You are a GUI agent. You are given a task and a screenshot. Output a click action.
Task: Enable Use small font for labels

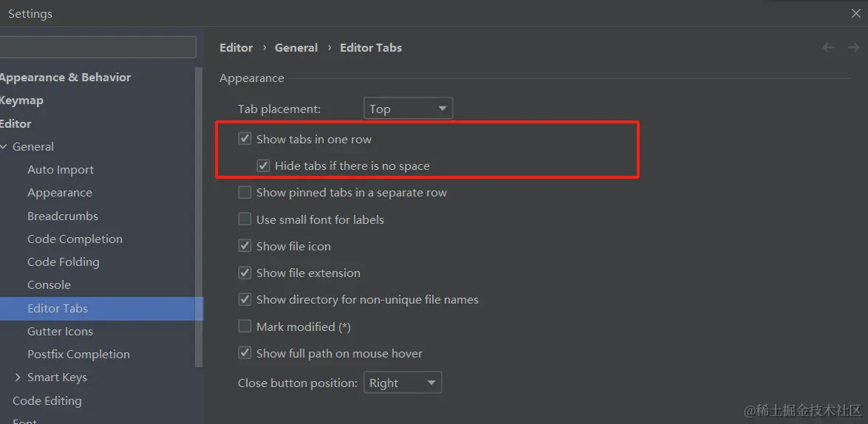pyautogui.click(x=245, y=219)
